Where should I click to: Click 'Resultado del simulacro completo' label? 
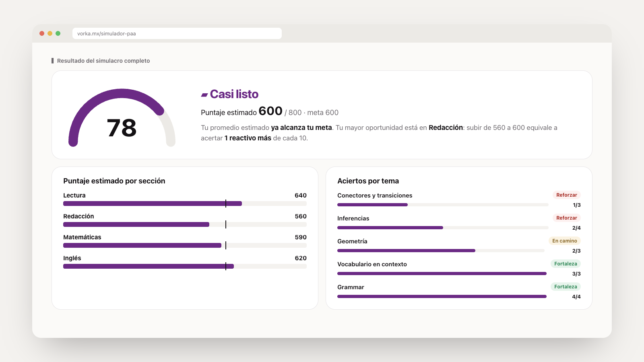[x=103, y=61]
